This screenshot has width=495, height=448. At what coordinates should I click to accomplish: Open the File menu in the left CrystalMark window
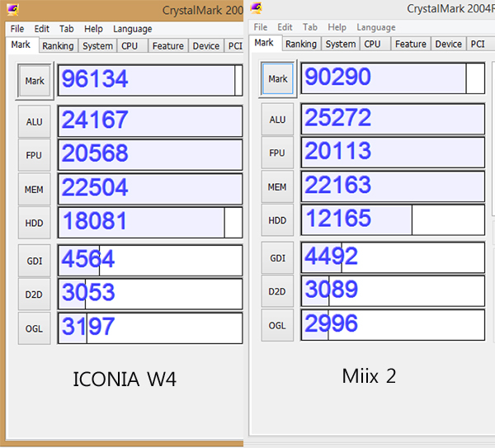point(17,29)
